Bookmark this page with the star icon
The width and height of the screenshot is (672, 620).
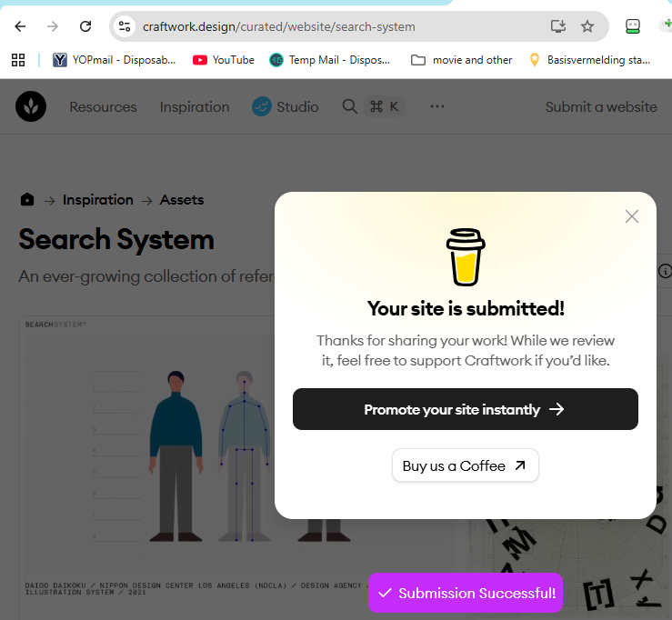[587, 26]
